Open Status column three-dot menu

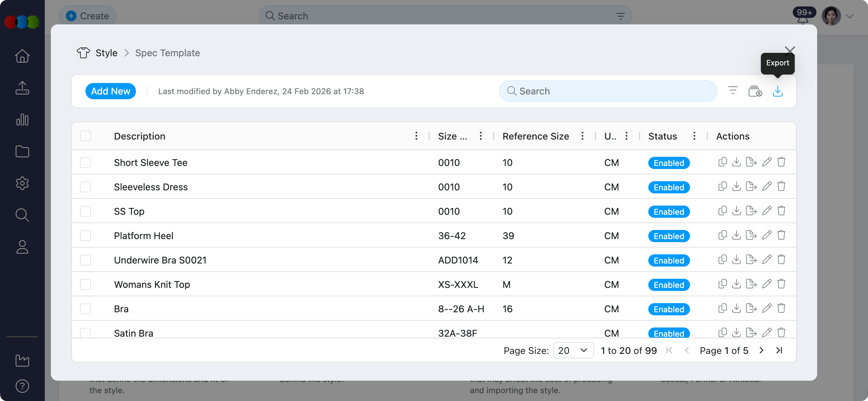pos(694,136)
